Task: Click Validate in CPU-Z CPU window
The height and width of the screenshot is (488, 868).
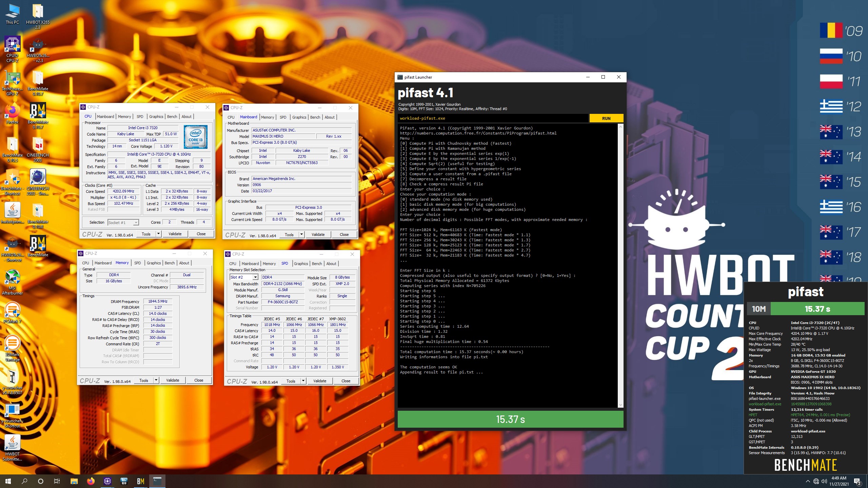Action: [x=175, y=234]
